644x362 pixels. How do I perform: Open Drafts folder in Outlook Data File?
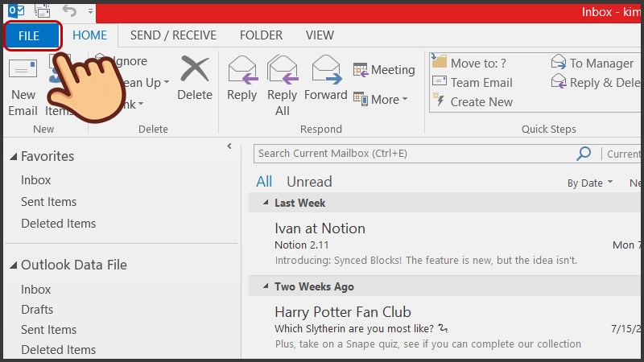(37, 310)
